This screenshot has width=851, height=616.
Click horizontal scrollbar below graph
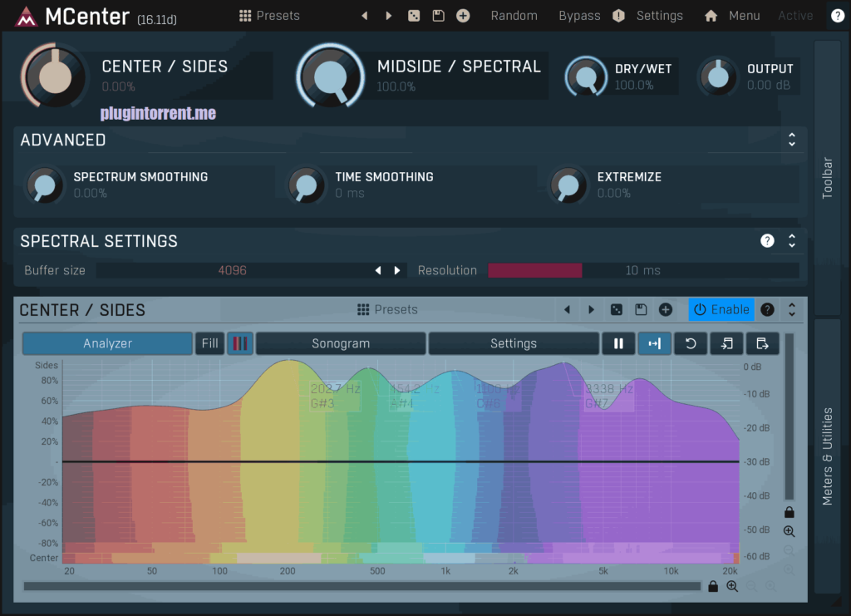pyautogui.click(x=362, y=586)
